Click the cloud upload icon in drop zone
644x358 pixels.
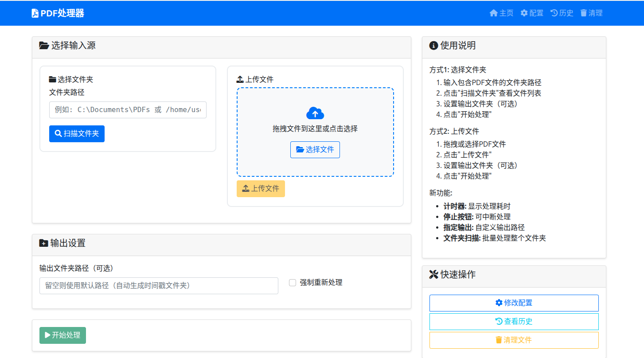(x=315, y=113)
